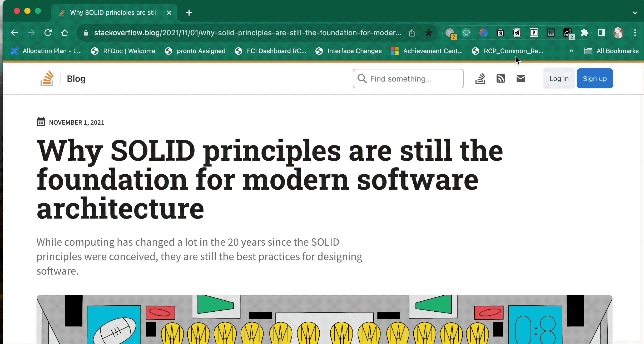The image size is (644, 344).
Task: Open the tab search dropdown arrow
Action: click(x=635, y=13)
